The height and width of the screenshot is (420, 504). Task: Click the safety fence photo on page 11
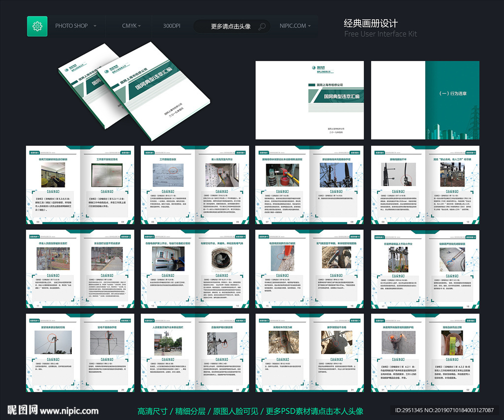pyautogui.click(x=53, y=259)
